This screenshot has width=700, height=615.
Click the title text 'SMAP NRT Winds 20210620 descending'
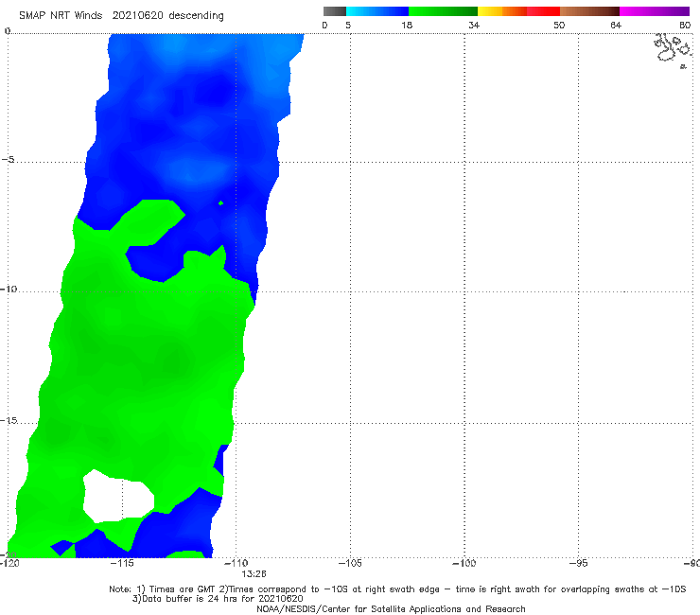coord(121,15)
